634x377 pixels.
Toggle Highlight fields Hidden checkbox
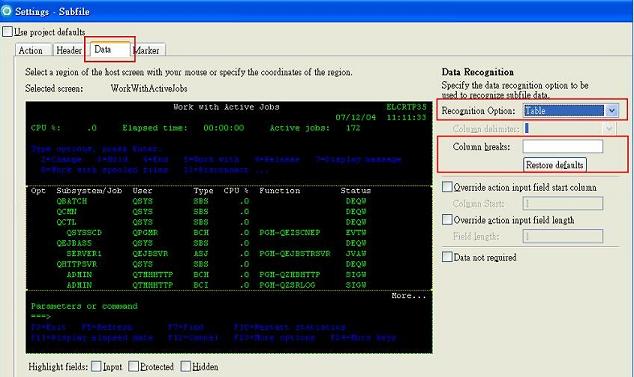pyautogui.click(x=186, y=366)
